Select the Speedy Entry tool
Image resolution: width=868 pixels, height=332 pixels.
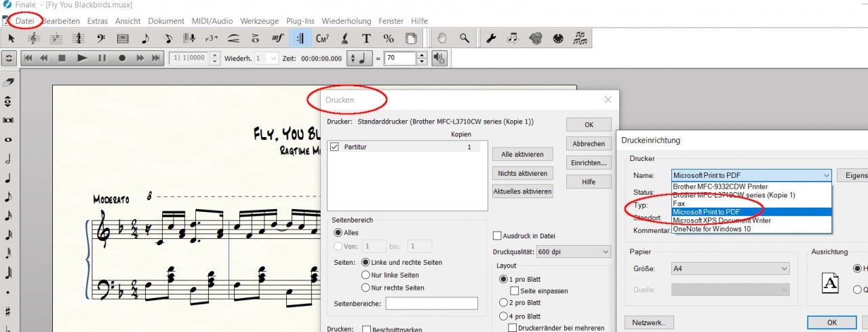pyautogui.click(x=167, y=38)
